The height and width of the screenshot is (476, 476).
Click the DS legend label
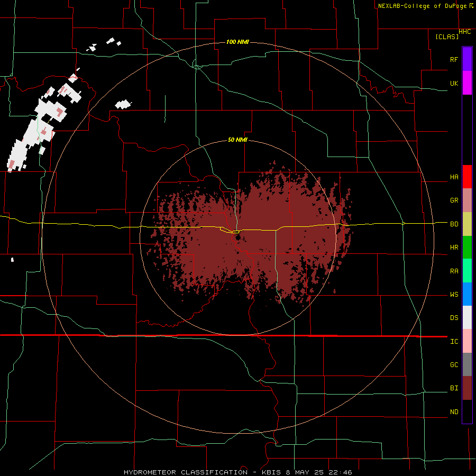pyautogui.click(x=454, y=318)
